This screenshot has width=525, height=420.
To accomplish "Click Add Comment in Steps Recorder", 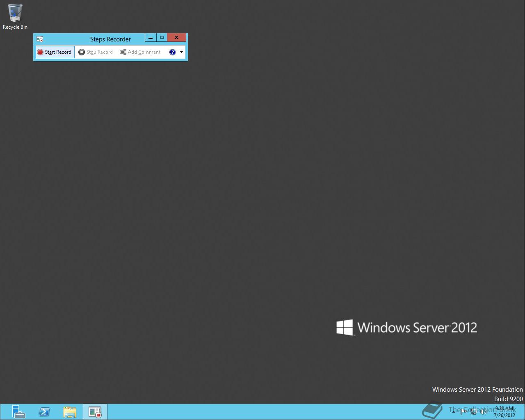I will (140, 52).
